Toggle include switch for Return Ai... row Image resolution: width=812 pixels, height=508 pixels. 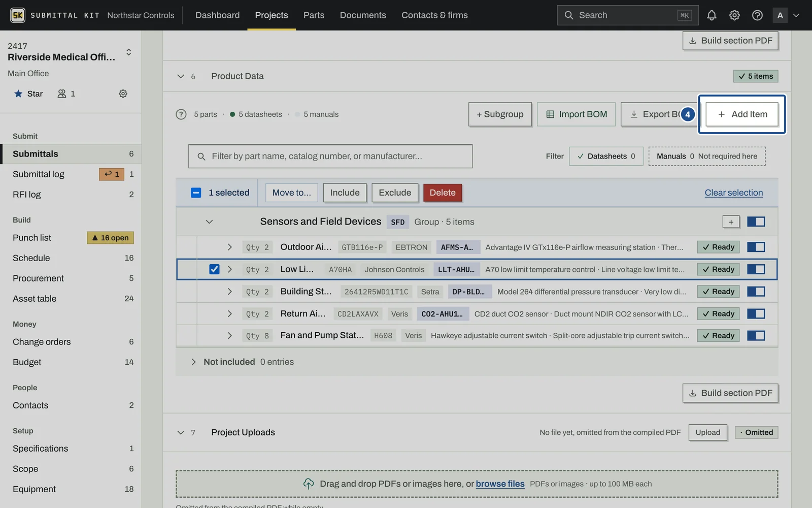pos(756,313)
